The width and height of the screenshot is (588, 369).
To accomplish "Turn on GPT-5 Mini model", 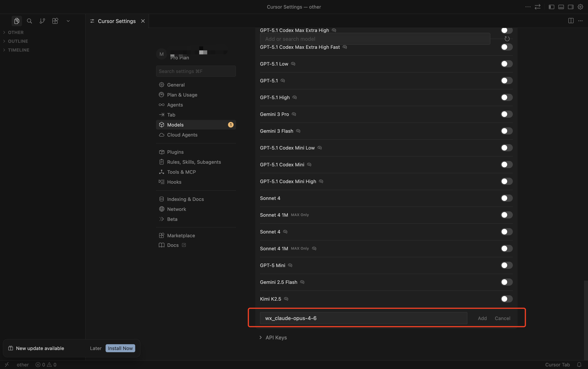I will [506, 265].
